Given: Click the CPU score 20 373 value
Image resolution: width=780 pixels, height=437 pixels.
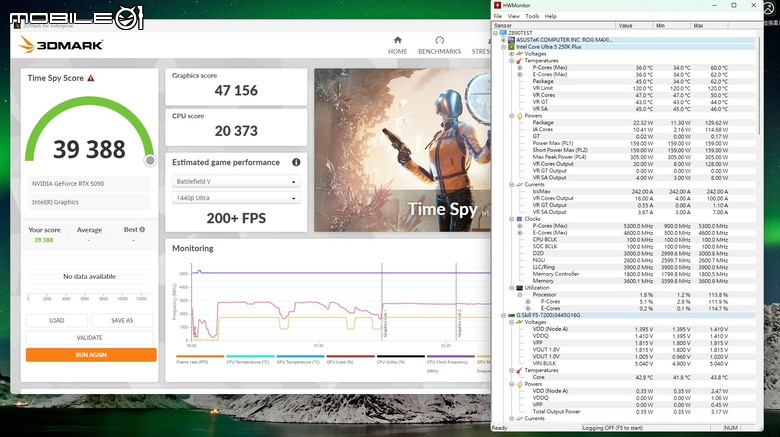Looking at the screenshot, I should (x=236, y=131).
